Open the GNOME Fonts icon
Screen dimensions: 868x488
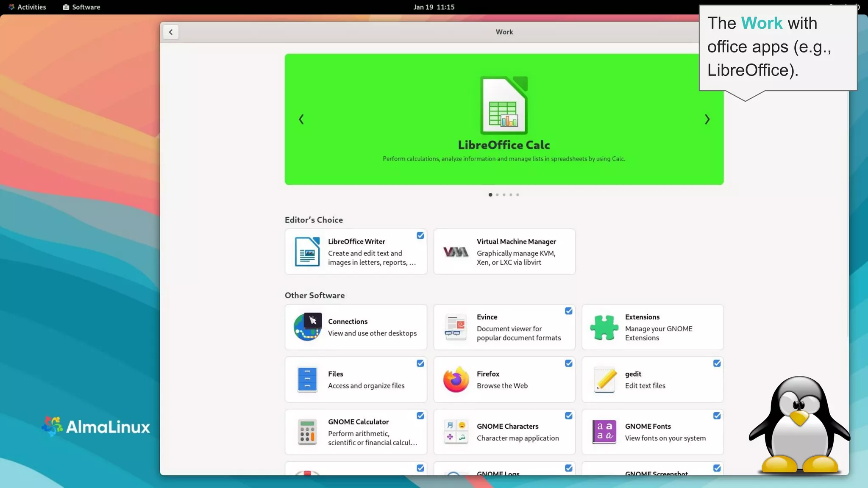coord(604,432)
